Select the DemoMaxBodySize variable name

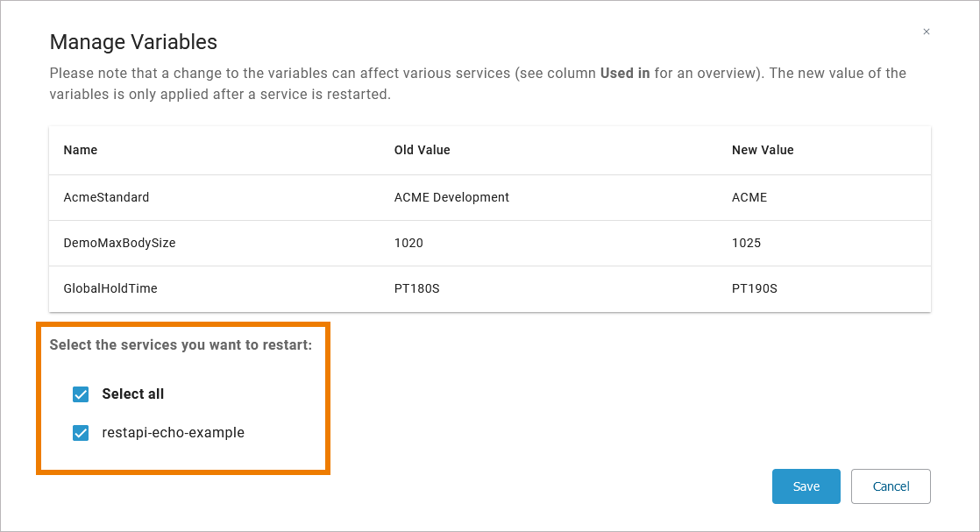(119, 243)
